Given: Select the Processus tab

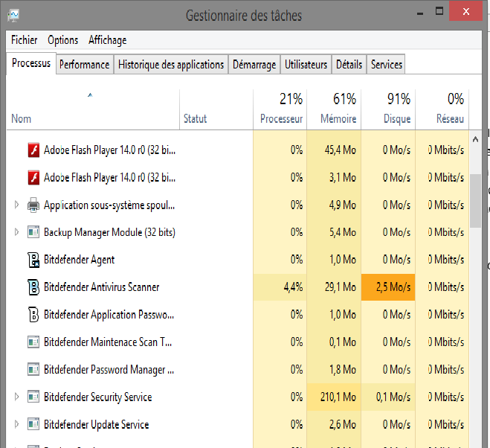Looking at the screenshot, I should pyautogui.click(x=31, y=63).
